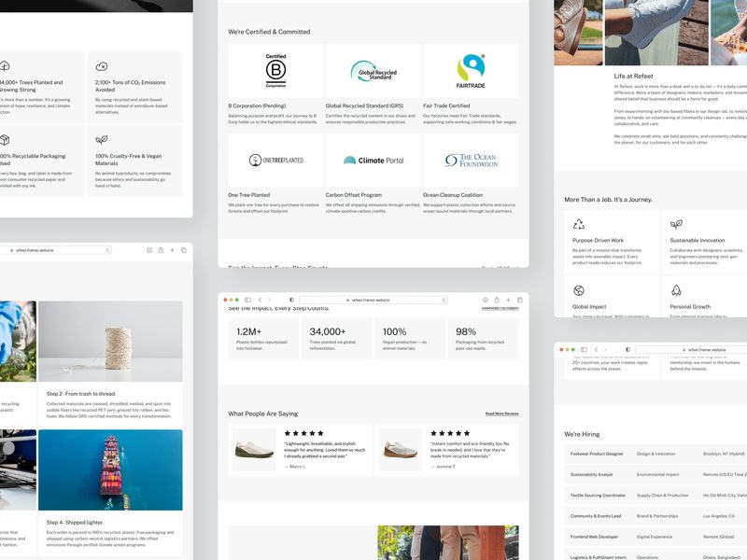Open the Read More Reviews link
747x560 pixels.
(502, 413)
